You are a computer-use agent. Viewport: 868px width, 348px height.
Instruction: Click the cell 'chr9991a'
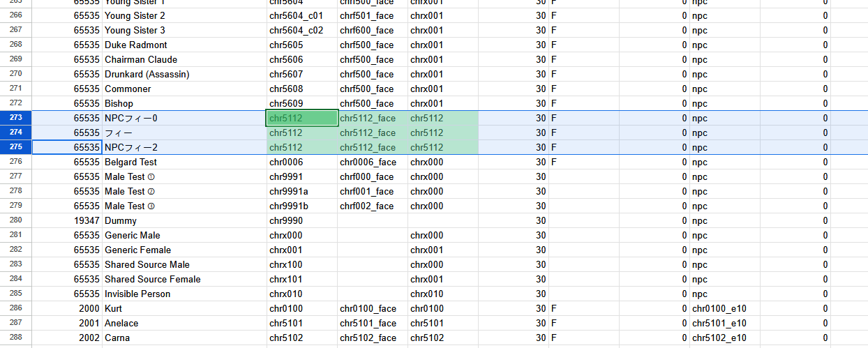click(x=302, y=191)
